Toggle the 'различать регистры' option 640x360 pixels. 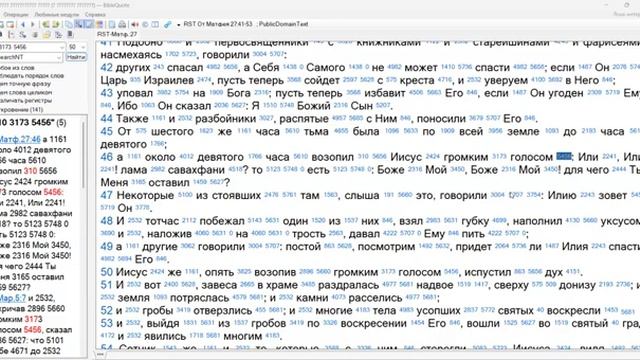click(26, 100)
